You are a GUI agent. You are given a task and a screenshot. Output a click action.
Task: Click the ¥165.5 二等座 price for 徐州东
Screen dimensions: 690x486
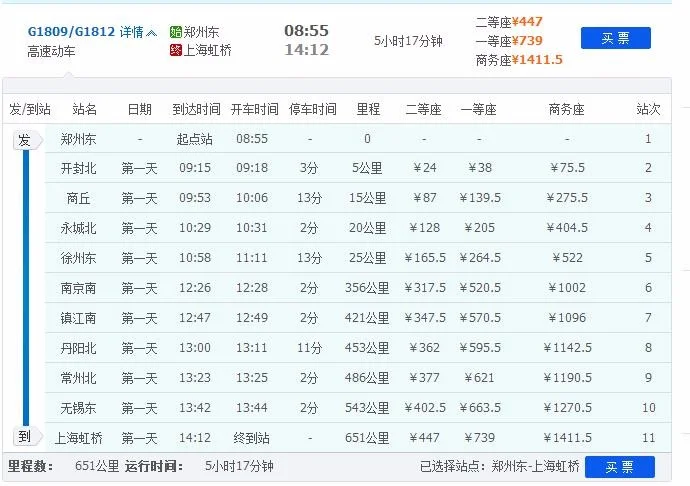425,258
